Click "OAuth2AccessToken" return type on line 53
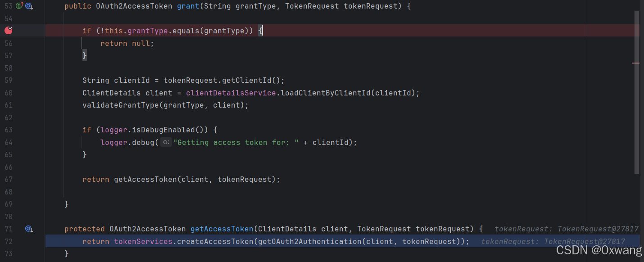 pos(134,6)
